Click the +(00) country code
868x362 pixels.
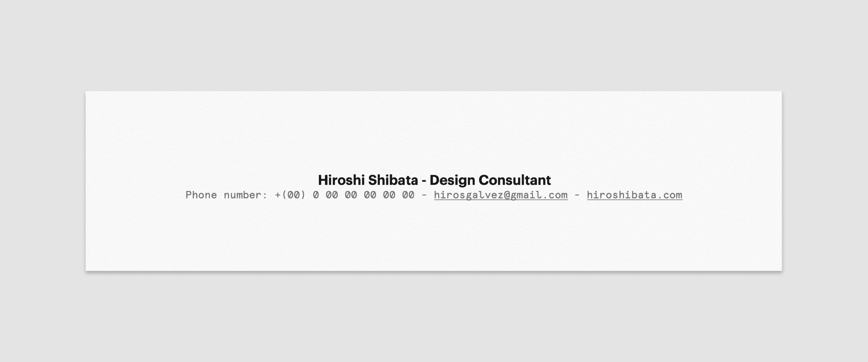click(x=290, y=195)
